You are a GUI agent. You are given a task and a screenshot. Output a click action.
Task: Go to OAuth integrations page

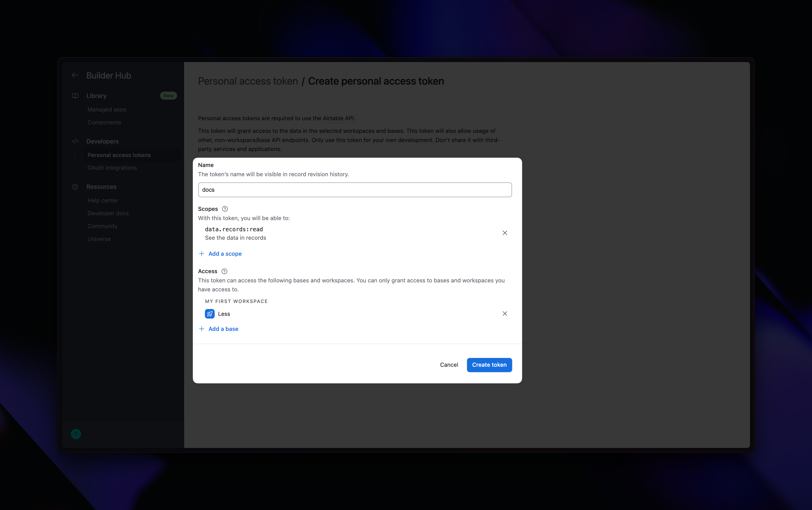click(x=112, y=168)
